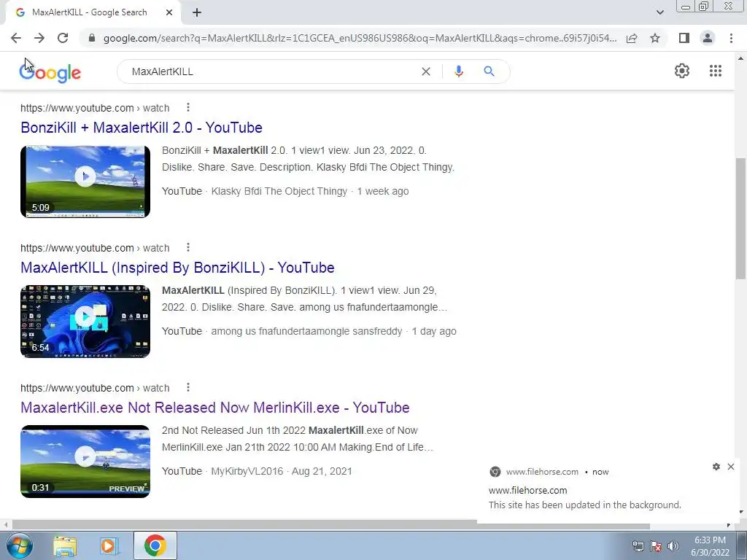Open filehorse notification settings gear
Image resolution: width=747 pixels, height=560 pixels.
pos(716,467)
